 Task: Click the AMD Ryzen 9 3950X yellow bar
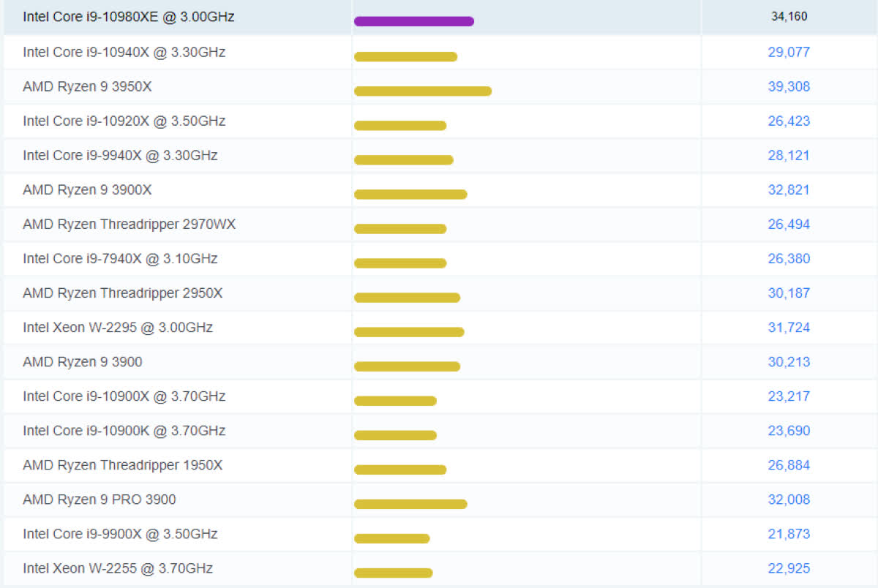(423, 91)
